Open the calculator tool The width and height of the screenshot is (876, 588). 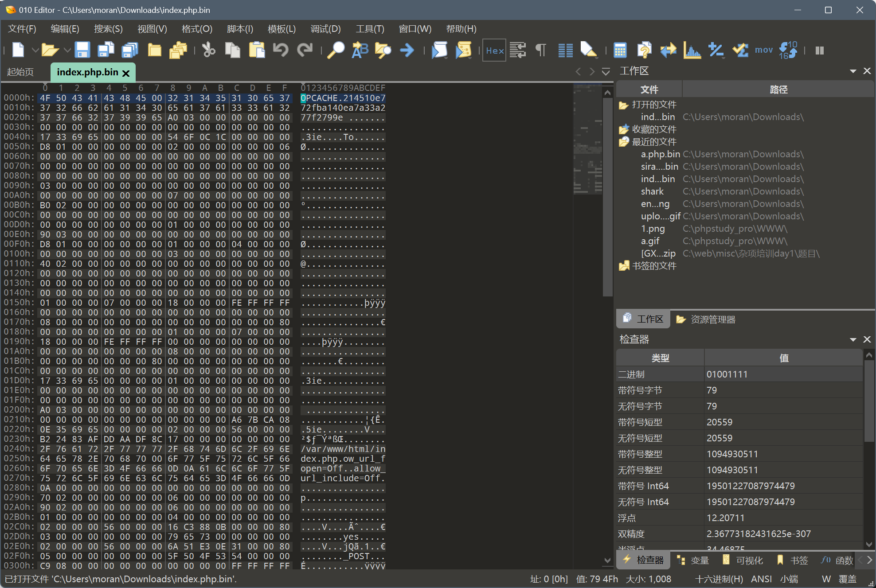click(620, 51)
